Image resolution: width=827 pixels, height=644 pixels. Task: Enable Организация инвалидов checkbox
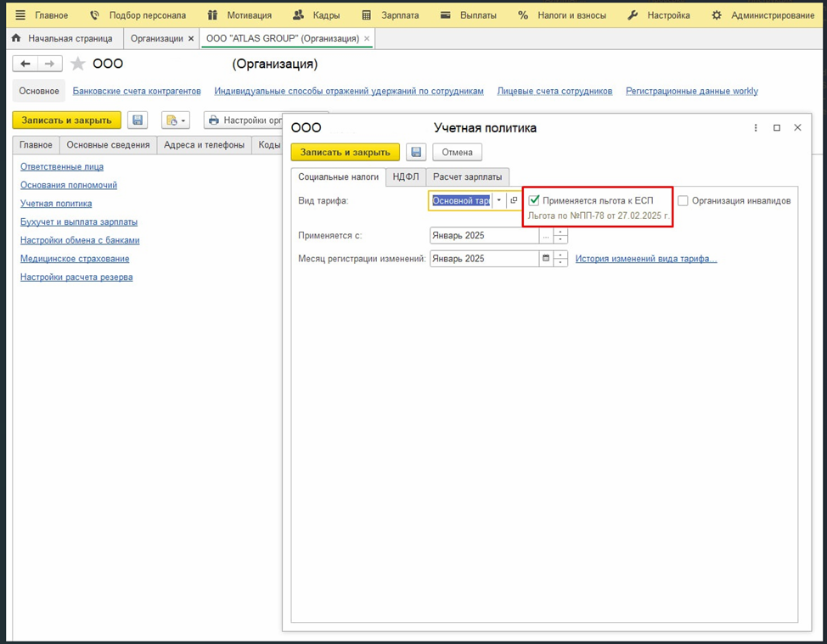tap(683, 201)
